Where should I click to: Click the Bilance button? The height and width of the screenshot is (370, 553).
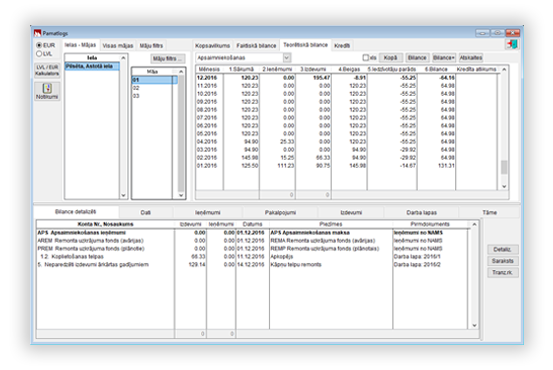coord(417,57)
